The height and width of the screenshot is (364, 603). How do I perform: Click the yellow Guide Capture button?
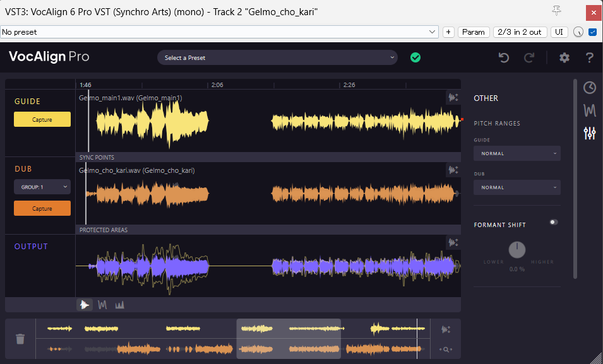coord(42,119)
